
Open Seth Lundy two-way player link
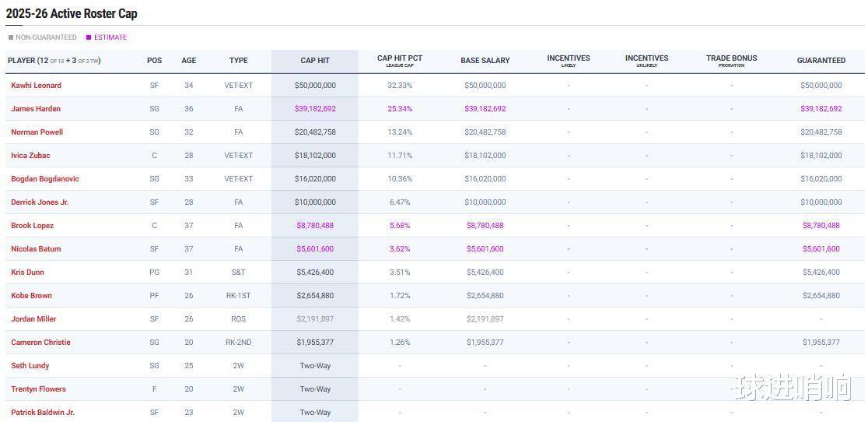tap(30, 366)
